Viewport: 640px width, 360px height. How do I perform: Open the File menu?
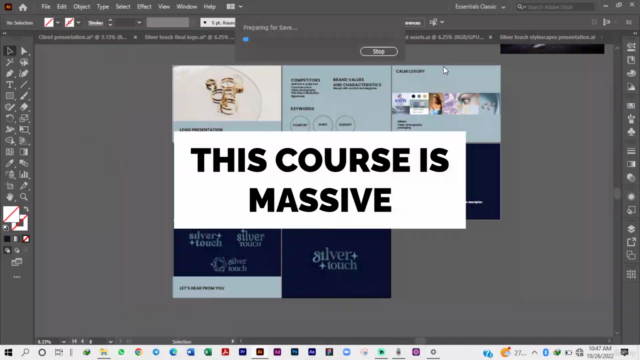46,7
